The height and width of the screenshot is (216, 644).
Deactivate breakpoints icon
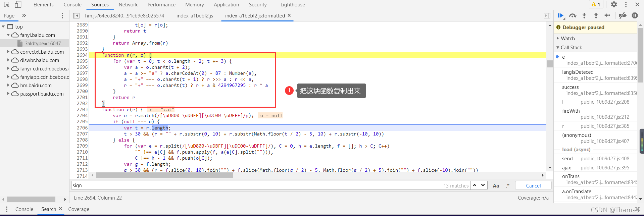pos(623,15)
